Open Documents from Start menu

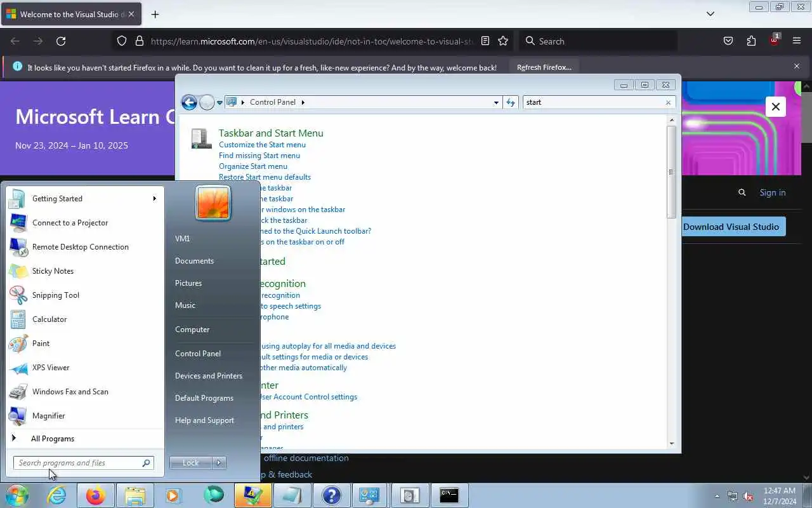pyautogui.click(x=194, y=261)
